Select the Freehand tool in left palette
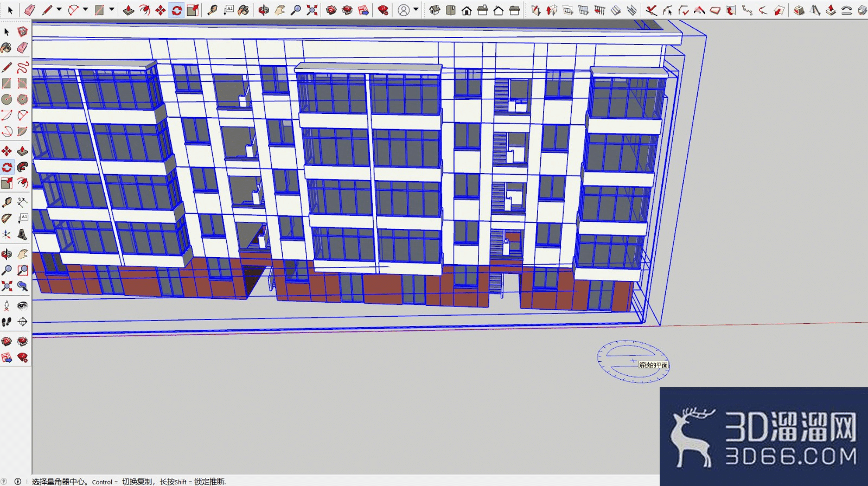The height and width of the screenshot is (486, 868). click(x=22, y=67)
